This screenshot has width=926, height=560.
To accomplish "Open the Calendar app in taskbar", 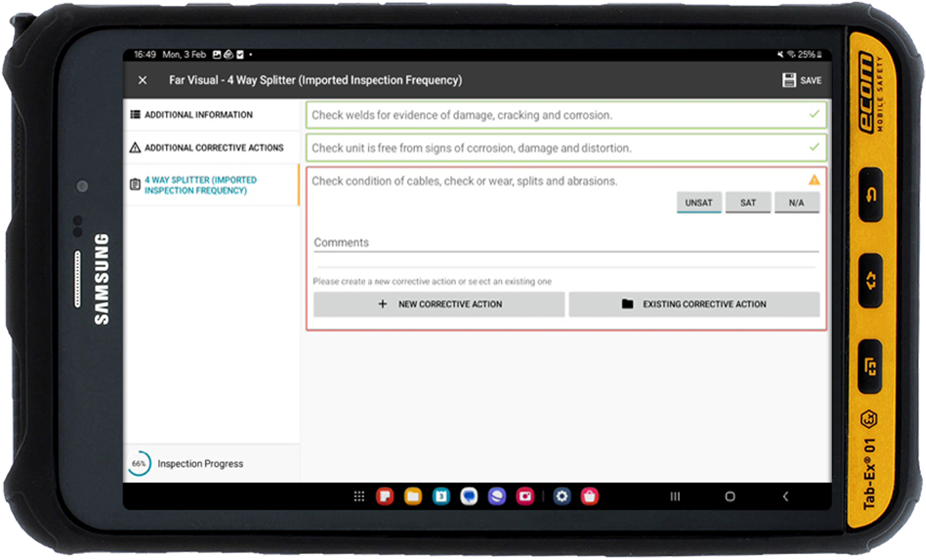I will click(x=441, y=497).
